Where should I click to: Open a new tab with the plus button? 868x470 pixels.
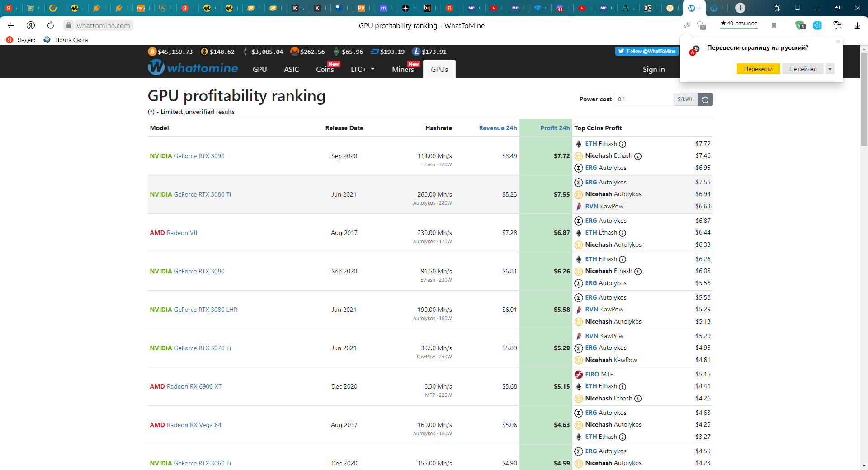[x=740, y=8]
